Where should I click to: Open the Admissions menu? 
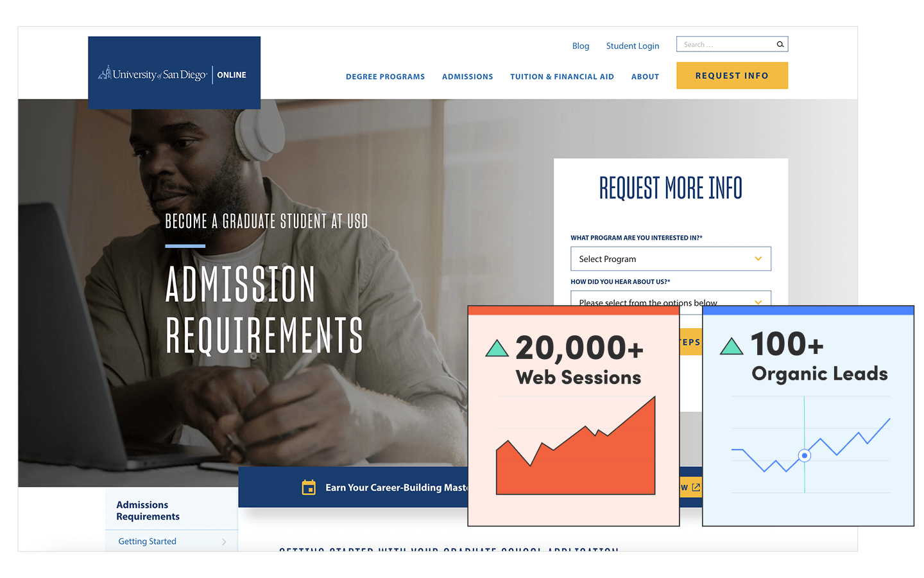coord(467,76)
